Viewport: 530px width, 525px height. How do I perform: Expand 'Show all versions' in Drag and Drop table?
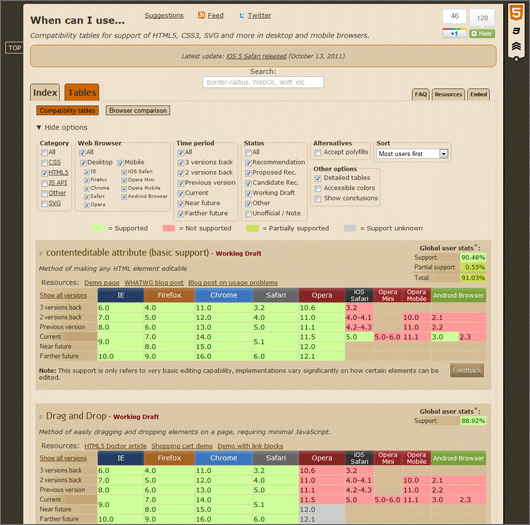63,458
